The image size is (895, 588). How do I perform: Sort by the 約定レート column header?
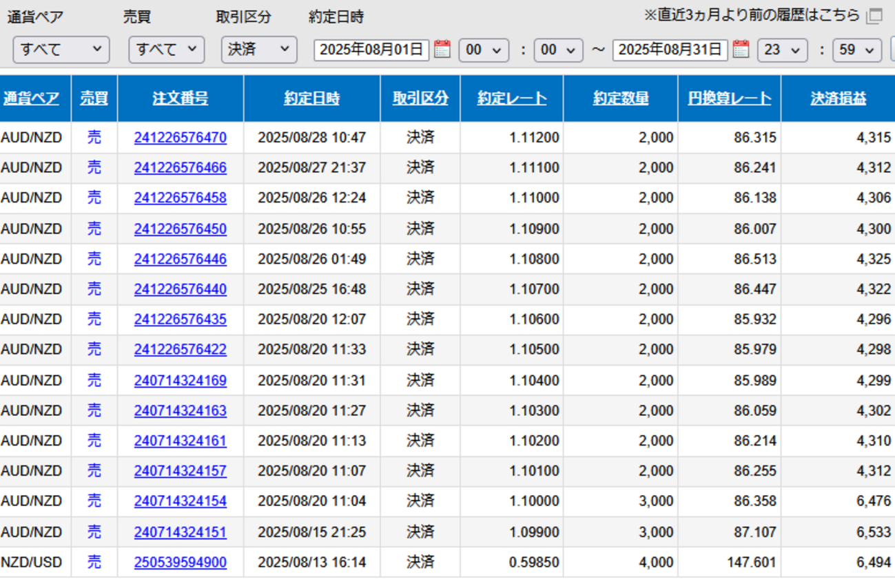pos(511,98)
